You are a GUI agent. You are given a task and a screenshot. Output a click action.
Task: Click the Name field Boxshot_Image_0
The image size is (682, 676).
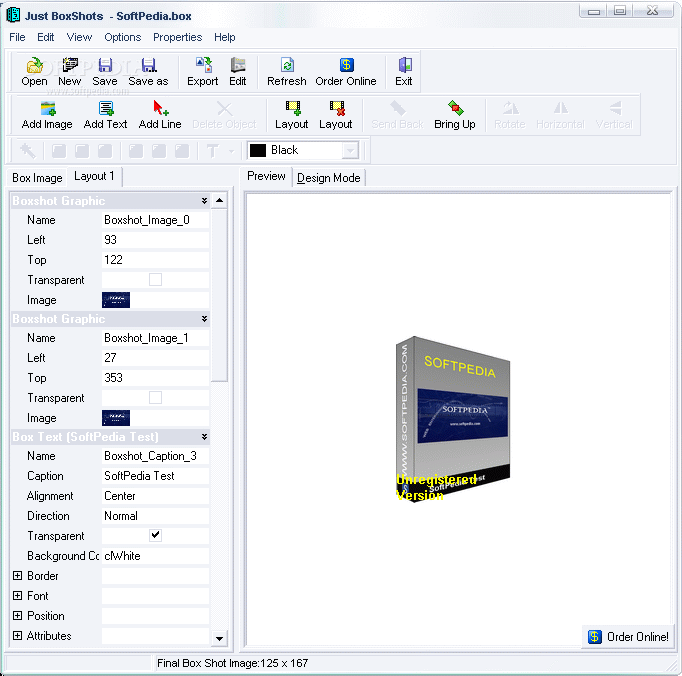155,220
